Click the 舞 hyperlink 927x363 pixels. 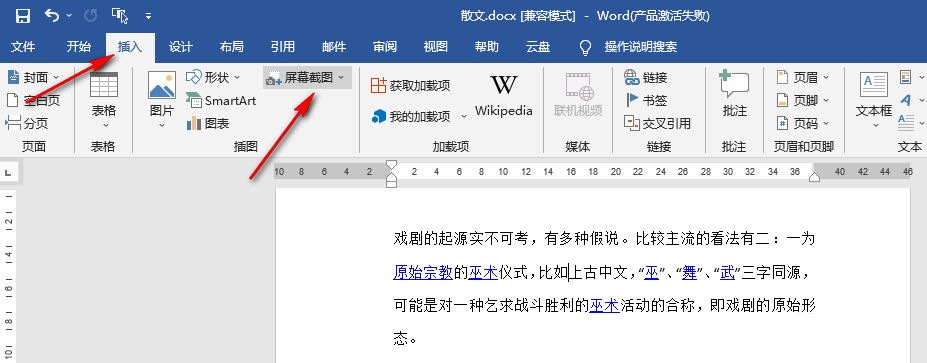689,273
